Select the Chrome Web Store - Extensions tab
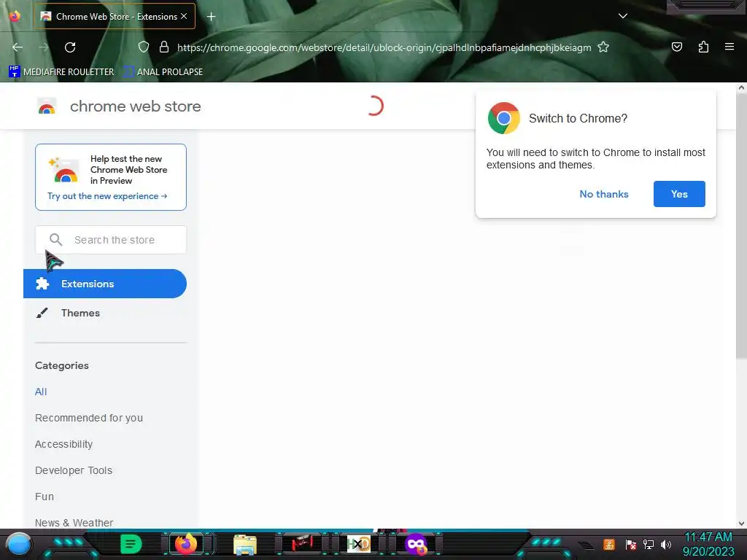 (x=115, y=16)
